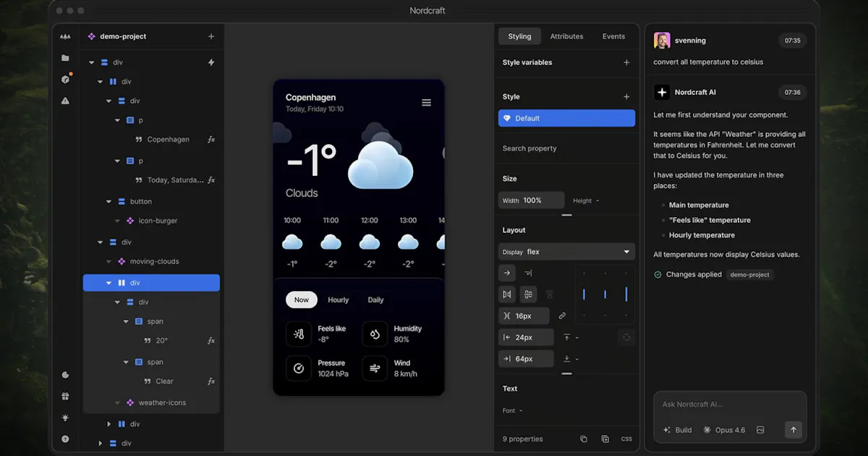Click the Nordcraft logo at sidebar top
This screenshot has width=868, height=456.
pos(65,36)
